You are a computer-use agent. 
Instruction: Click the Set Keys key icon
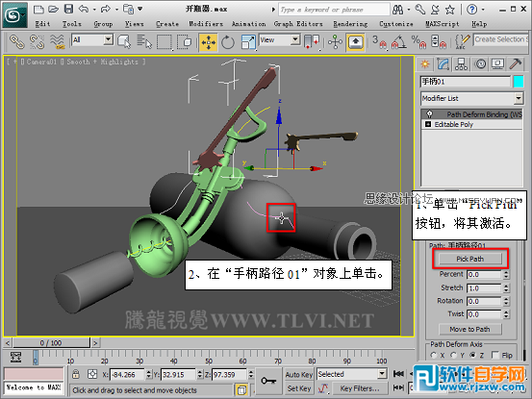pyautogui.click(x=268, y=381)
